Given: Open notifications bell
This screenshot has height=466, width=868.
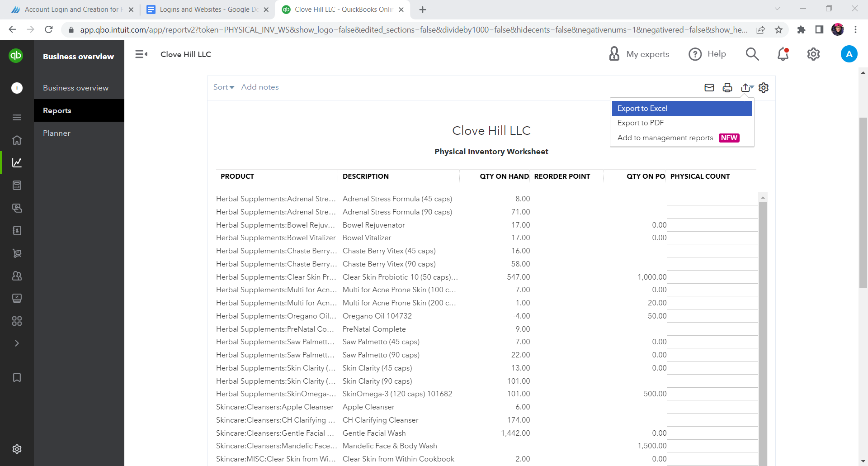Looking at the screenshot, I should coord(783,54).
